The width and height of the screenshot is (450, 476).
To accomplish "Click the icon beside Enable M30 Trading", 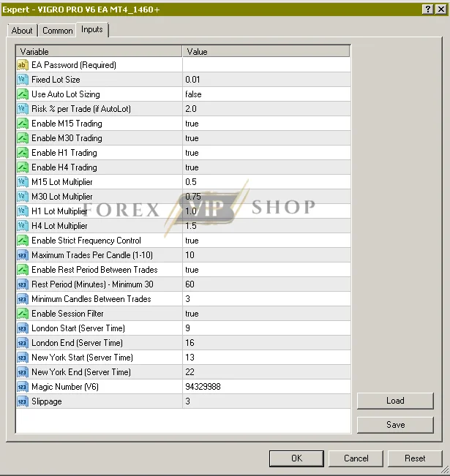I will click(x=23, y=138).
